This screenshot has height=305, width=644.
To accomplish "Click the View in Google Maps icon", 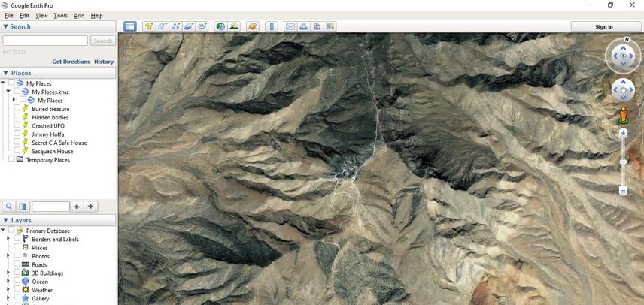I will pos(330,26).
